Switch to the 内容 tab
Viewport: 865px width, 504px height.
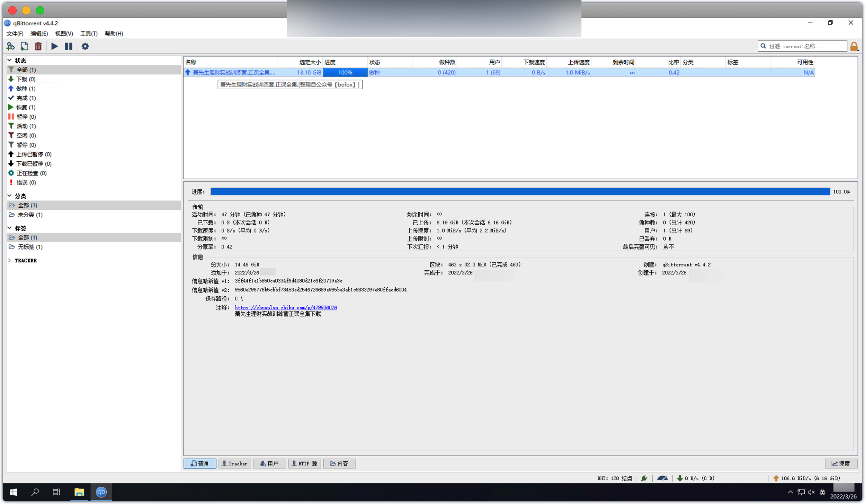[339, 463]
